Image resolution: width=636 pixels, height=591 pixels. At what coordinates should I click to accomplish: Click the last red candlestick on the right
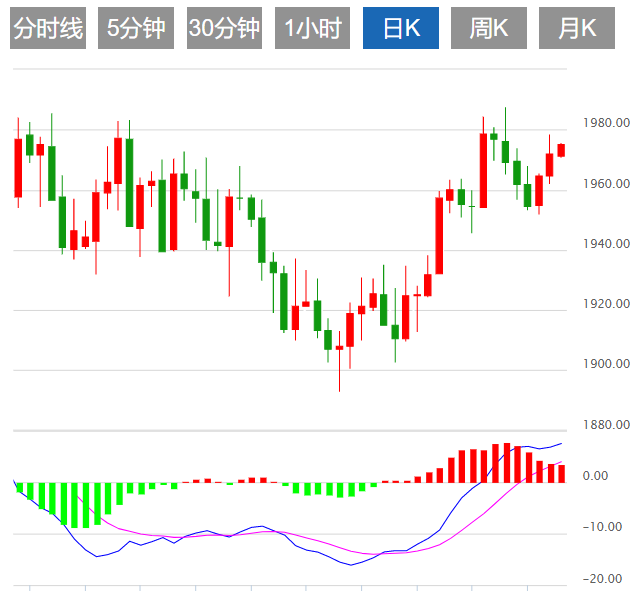pyautogui.click(x=561, y=150)
